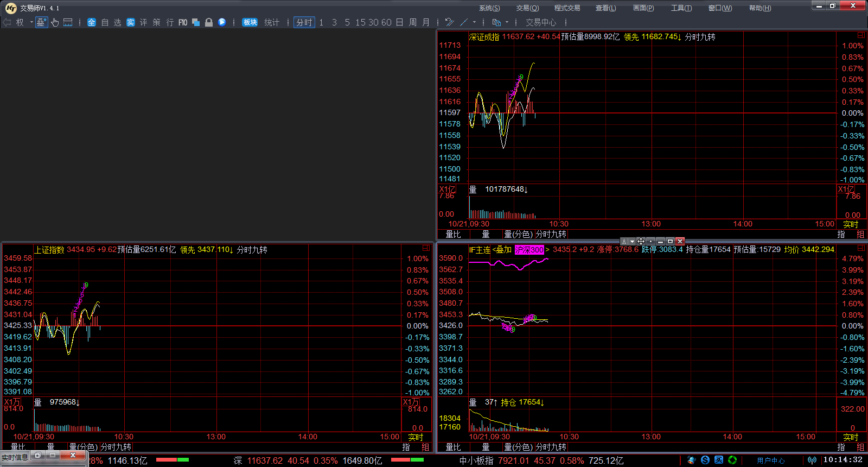Toggle the blue 板块 sector button
This screenshot has height=467, width=868.
coord(250,22)
